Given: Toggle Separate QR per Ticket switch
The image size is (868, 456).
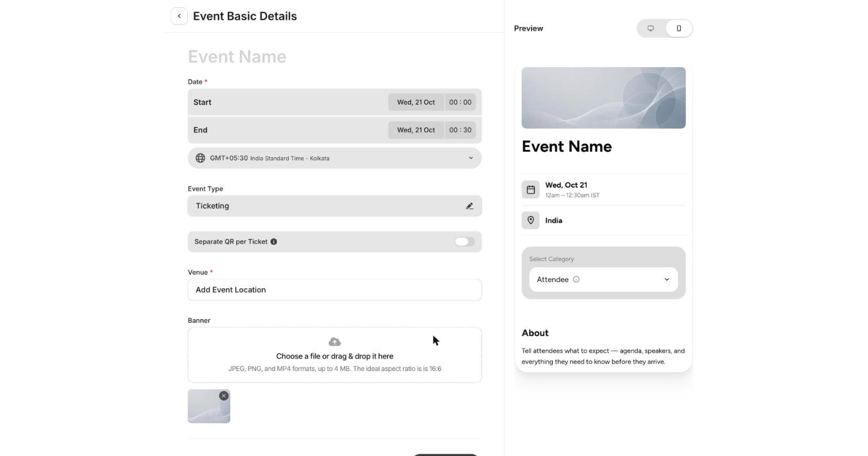Looking at the screenshot, I should coord(464,242).
